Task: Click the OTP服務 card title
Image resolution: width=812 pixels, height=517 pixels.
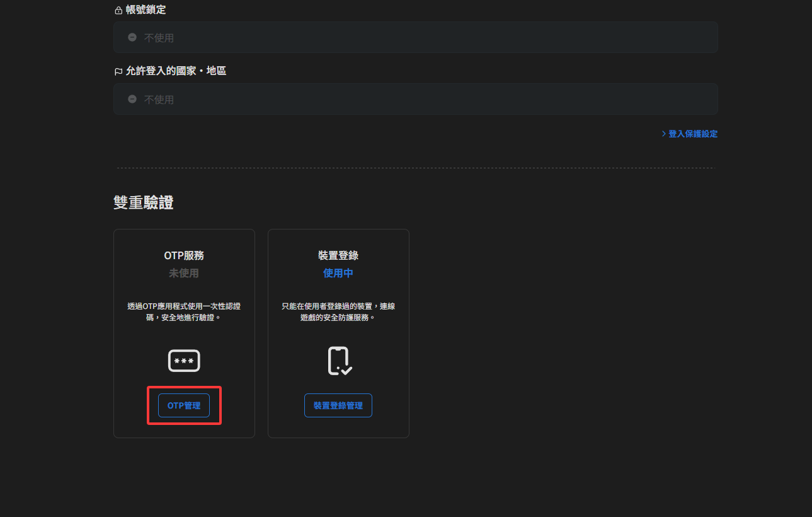Action: [184, 255]
